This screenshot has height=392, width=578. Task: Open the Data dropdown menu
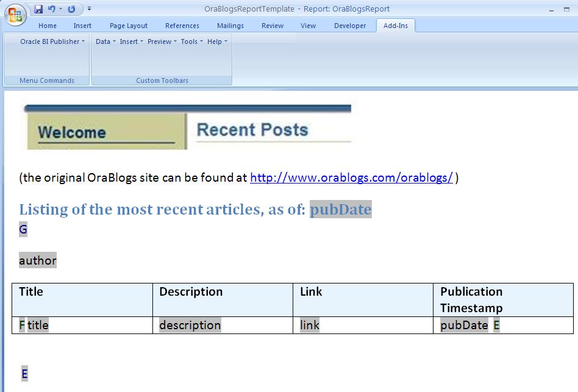[106, 41]
